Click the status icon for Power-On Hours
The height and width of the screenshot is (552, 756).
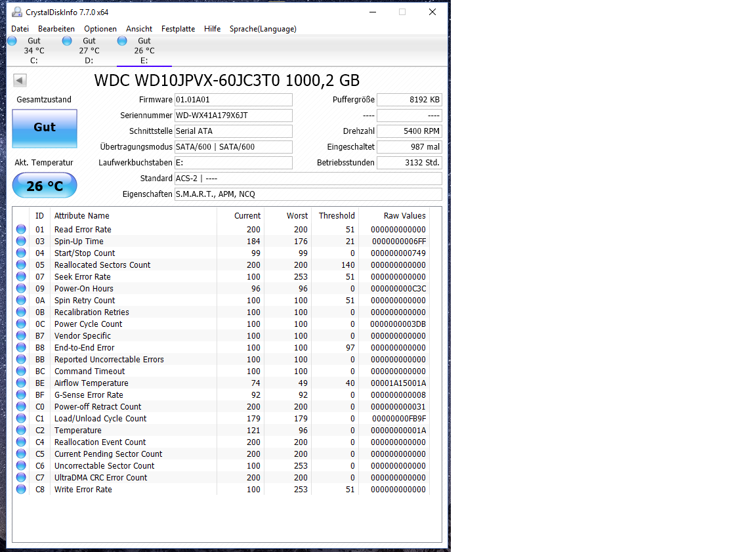(x=21, y=288)
